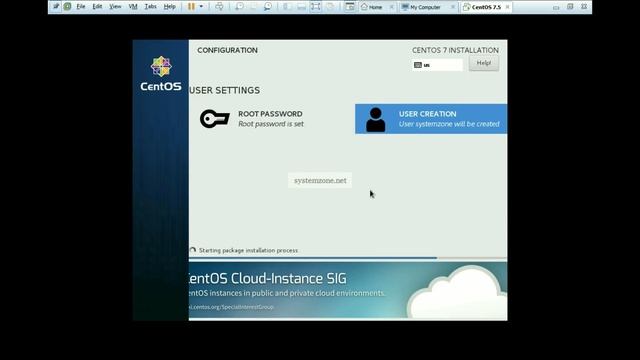Open the Tabs menu

point(150,7)
